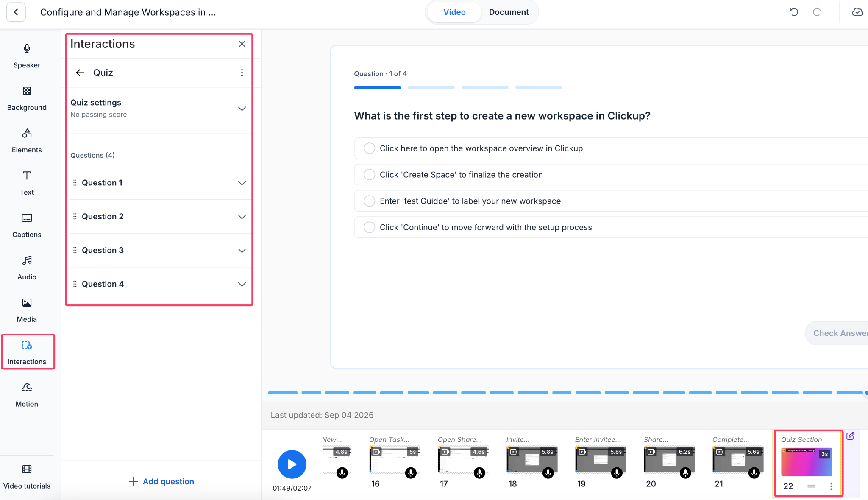Click the quiz question heading text
This screenshot has width=868, height=500.
tap(502, 116)
